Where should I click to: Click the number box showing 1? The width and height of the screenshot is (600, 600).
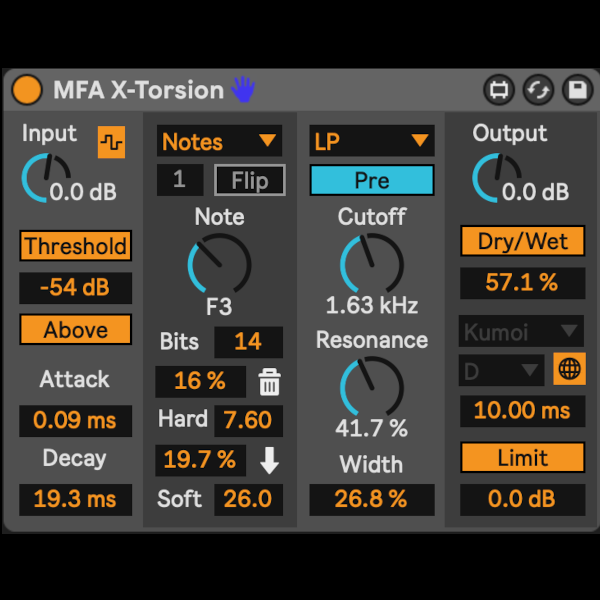click(180, 180)
